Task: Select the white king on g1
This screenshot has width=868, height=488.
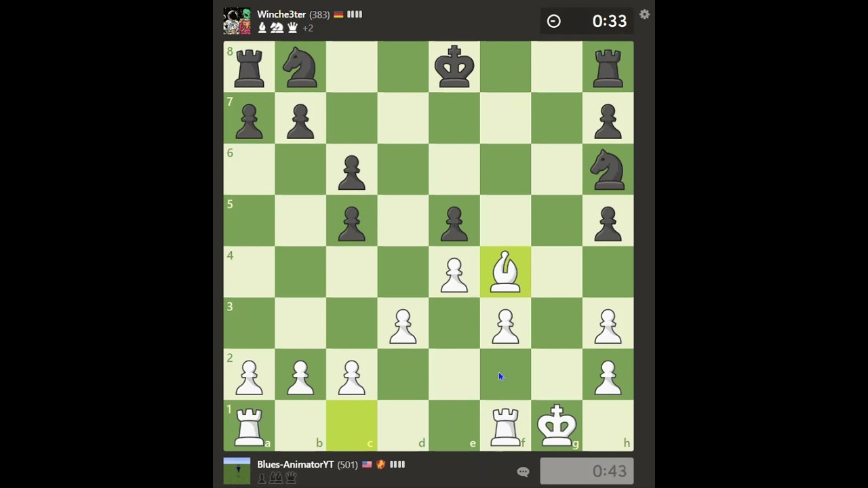Action: coord(557,426)
